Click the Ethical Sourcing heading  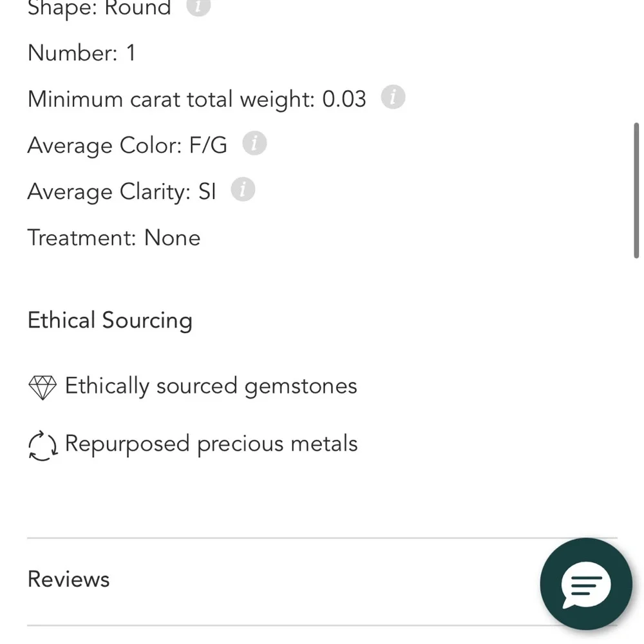110,320
